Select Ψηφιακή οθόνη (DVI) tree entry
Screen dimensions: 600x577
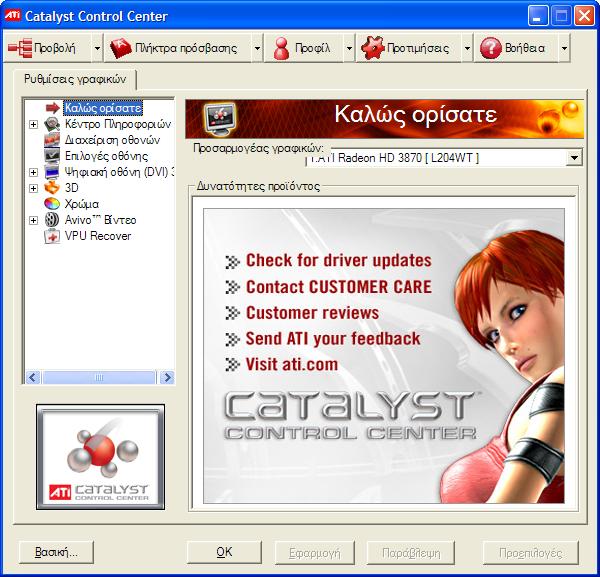pyautogui.click(x=119, y=172)
